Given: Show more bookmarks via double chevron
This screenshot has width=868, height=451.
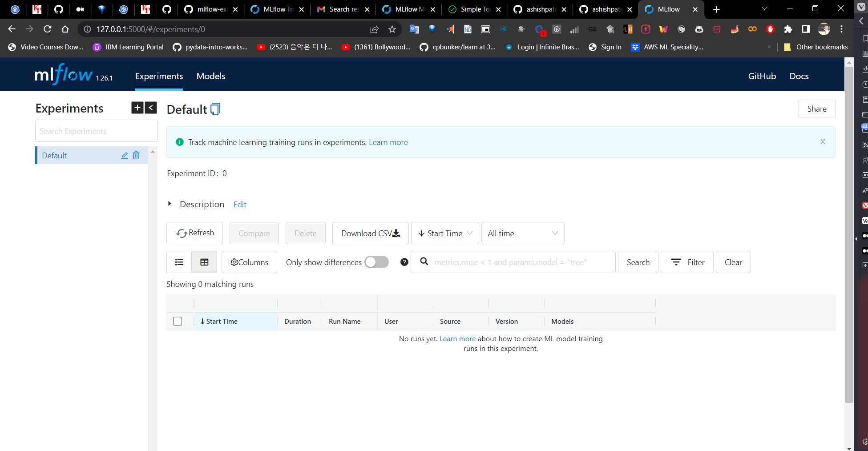Looking at the screenshot, I should tap(769, 47).
